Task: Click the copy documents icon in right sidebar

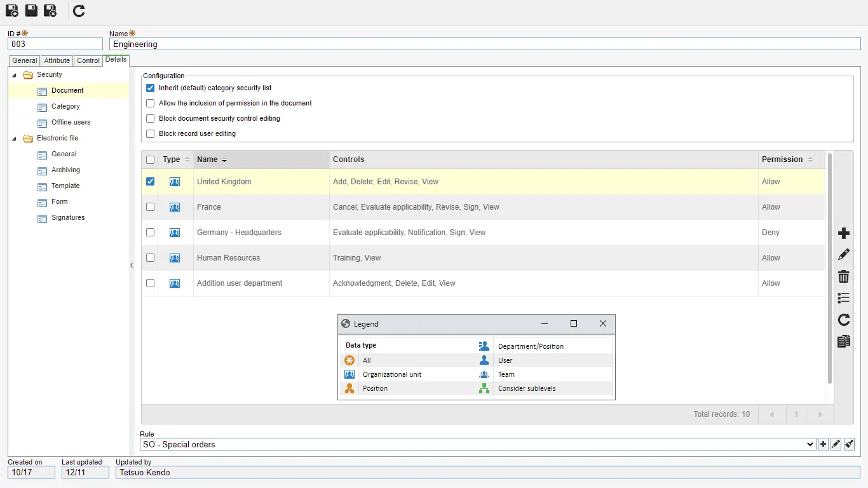Action: [843, 341]
